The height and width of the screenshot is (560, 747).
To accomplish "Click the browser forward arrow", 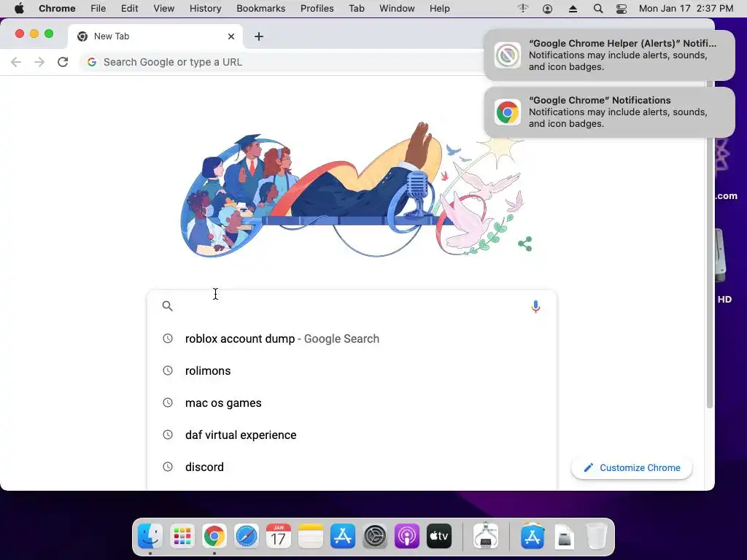I will [39, 62].
